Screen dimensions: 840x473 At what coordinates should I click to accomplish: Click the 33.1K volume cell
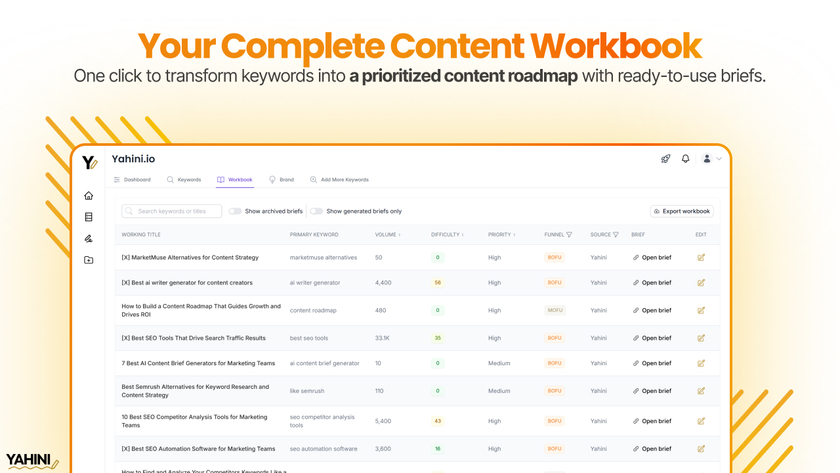[x=382, y=338]
